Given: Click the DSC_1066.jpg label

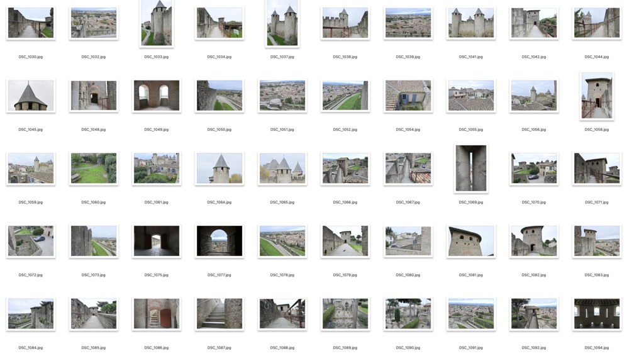Looking at the screenshot, I should pos(345,203).
